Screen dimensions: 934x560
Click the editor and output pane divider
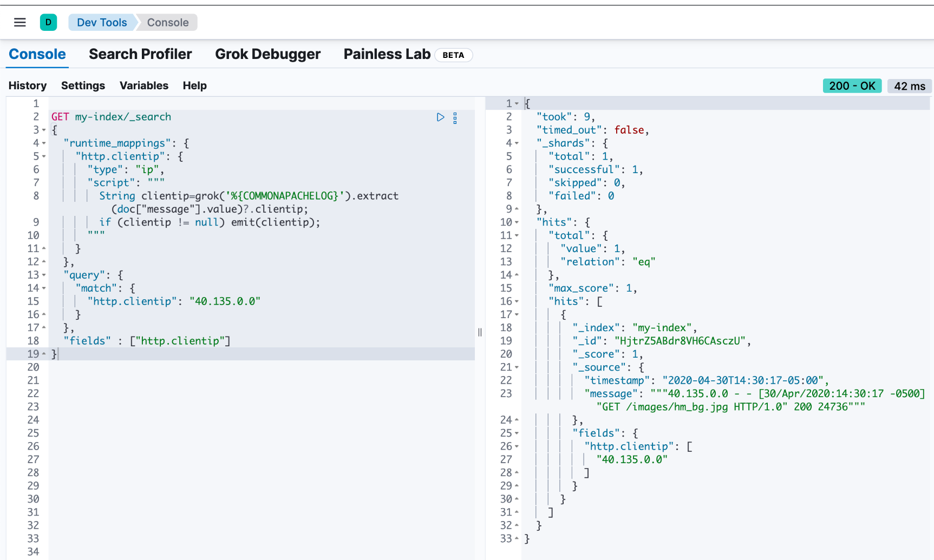480,332
